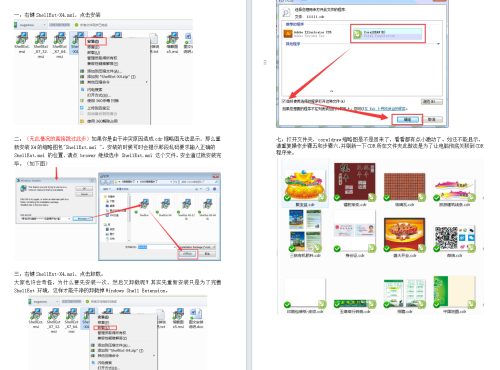Choose Adobe Illustrator CS5 in Open With dialog

click(308, 34)
